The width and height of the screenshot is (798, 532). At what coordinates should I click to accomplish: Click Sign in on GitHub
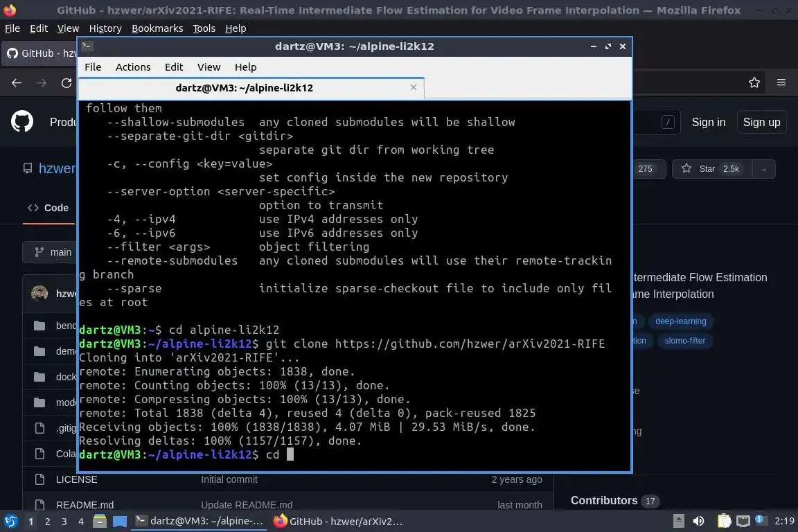709,122
